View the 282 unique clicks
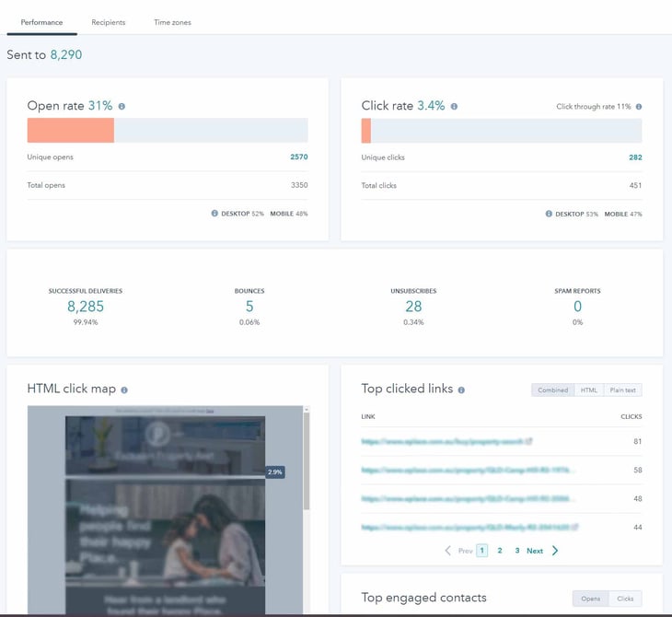672x617 pixels. click(x=635, y=157)
